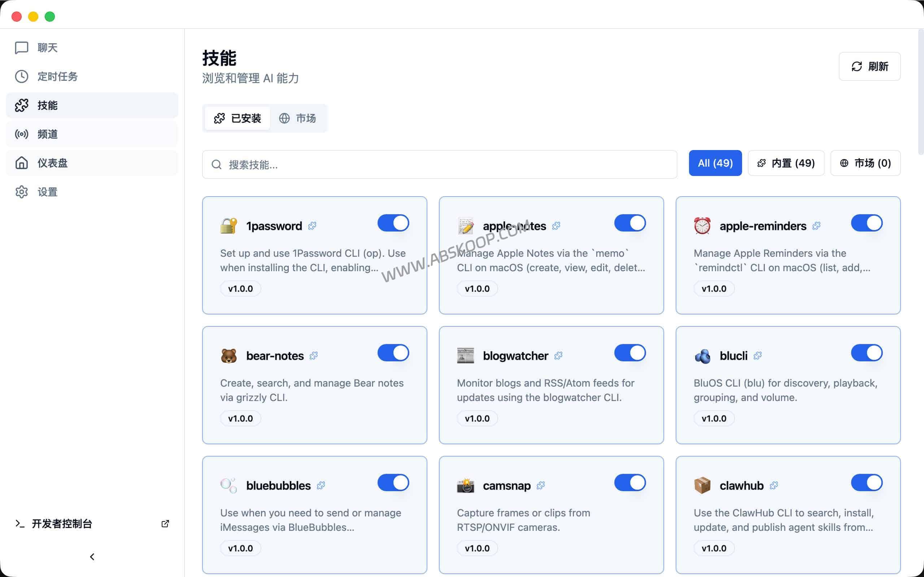Filter skills by 内置 (49)
The image size is (924, 577).
click(x=786, y=163)
